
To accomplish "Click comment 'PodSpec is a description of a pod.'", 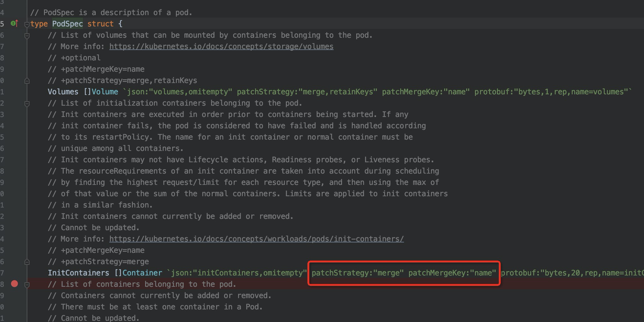I will click(x=111, y=13).
